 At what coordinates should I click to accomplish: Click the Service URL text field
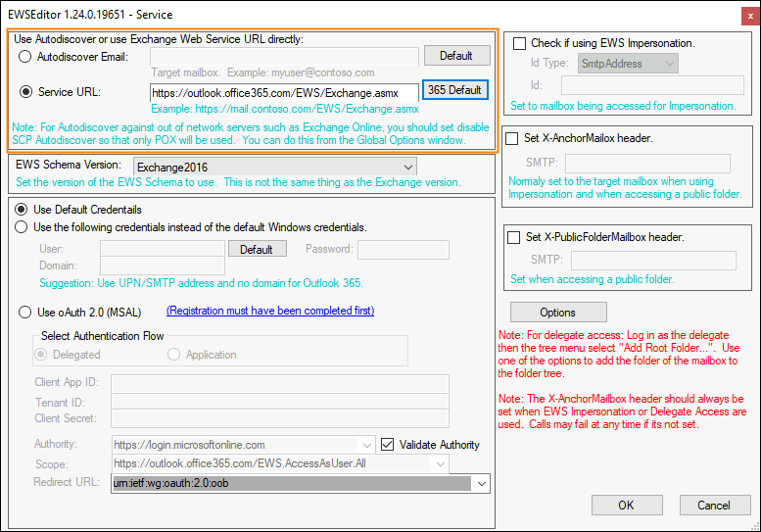(x=284, y=93)
